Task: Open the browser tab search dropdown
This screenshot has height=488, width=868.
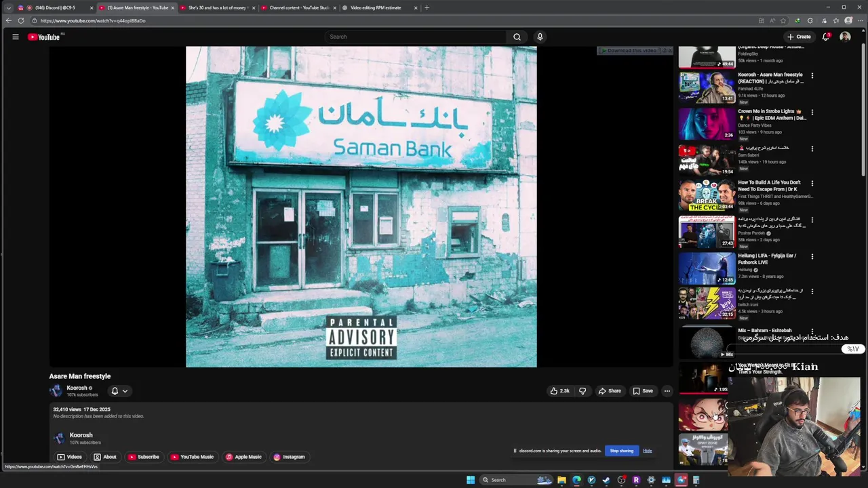Action: (x=8, y=7)
